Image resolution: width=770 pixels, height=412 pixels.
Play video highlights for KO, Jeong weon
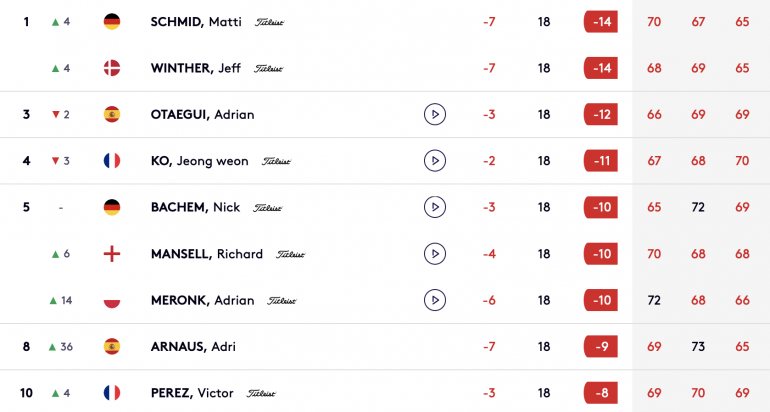435,161
